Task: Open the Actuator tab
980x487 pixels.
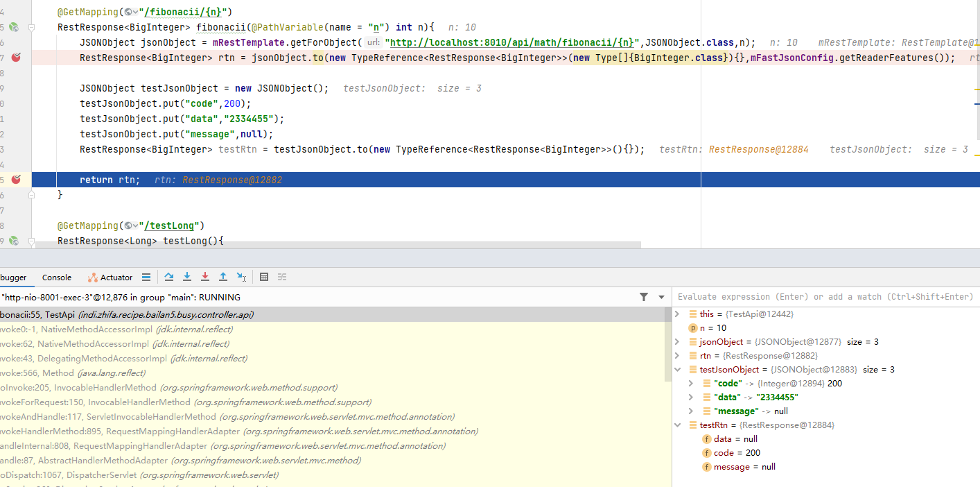Action: [x=115, y=277]
